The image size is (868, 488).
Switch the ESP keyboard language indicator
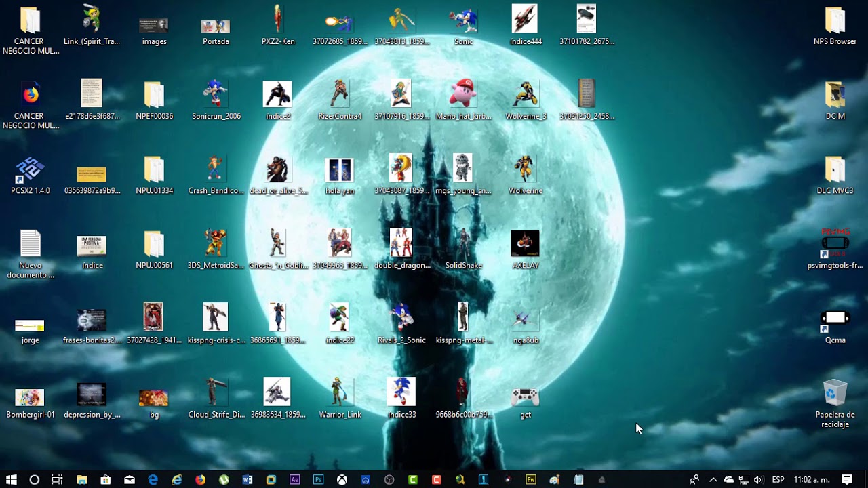[x=778, y=479]
